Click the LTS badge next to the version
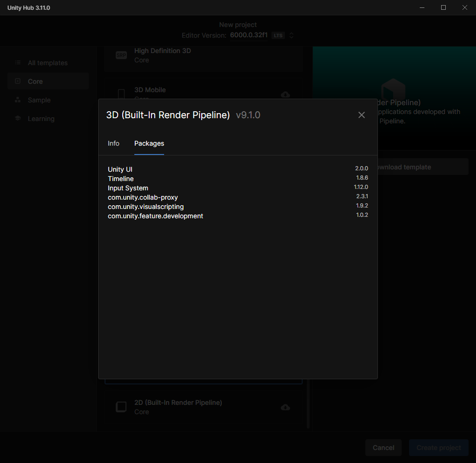 point(278,35)
